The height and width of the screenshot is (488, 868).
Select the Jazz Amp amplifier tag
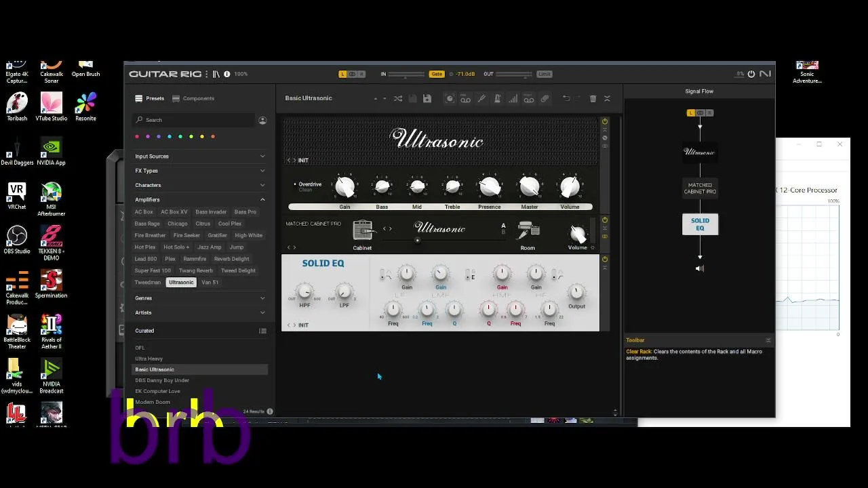(210, 247)
